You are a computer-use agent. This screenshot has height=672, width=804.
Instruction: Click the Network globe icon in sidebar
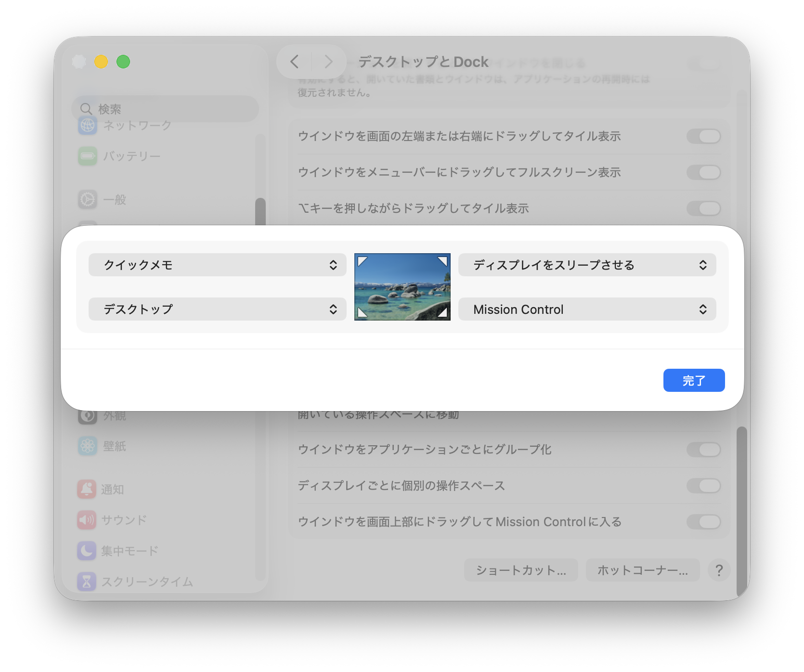click(88, 125)
